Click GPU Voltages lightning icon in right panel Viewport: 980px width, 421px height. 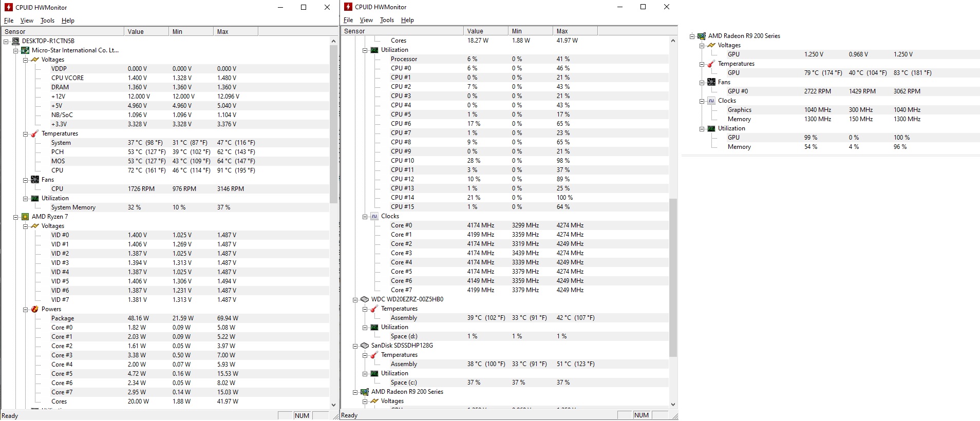[711, 45]
